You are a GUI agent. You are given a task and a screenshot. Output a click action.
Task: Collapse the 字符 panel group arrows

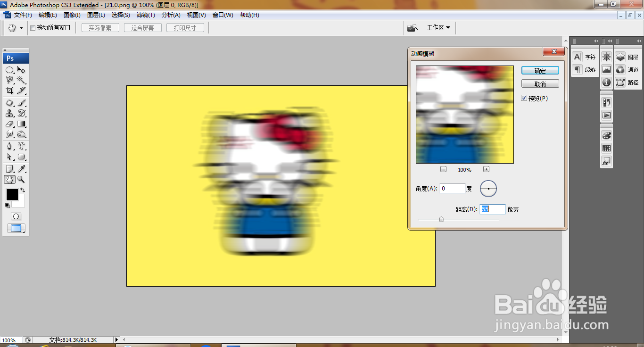pos(596,41)
